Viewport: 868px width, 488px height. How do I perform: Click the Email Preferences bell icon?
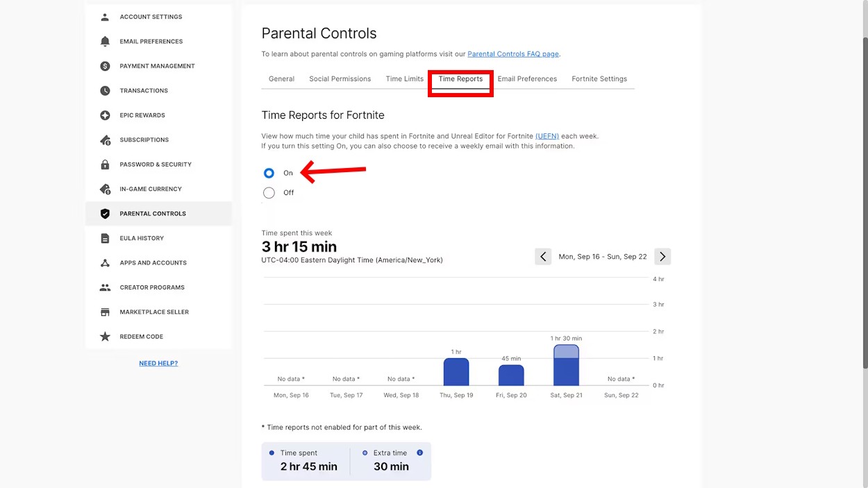105,42
